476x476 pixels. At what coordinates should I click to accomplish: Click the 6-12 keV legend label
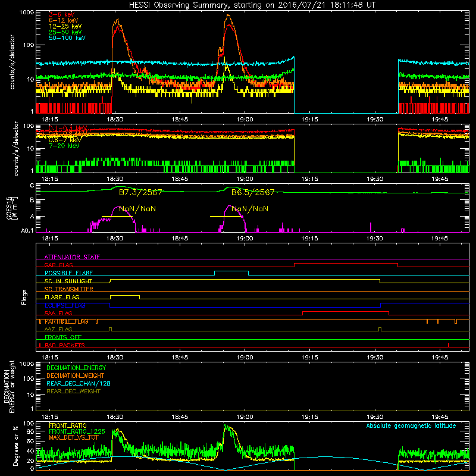pyautogui.click(x=64, y=20)
